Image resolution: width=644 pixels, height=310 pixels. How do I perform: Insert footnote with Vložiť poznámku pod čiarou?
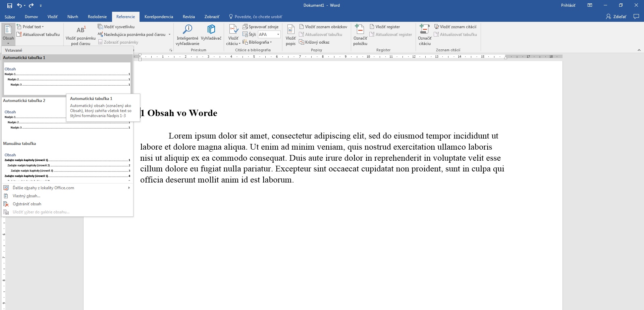tap(80, 35)
